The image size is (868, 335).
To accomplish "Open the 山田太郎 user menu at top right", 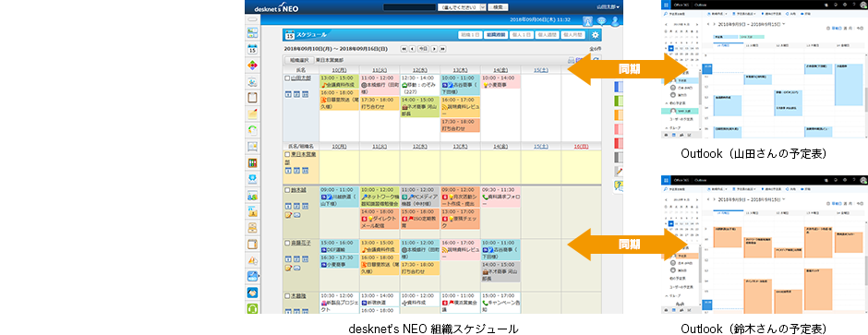I will [608, 7].
